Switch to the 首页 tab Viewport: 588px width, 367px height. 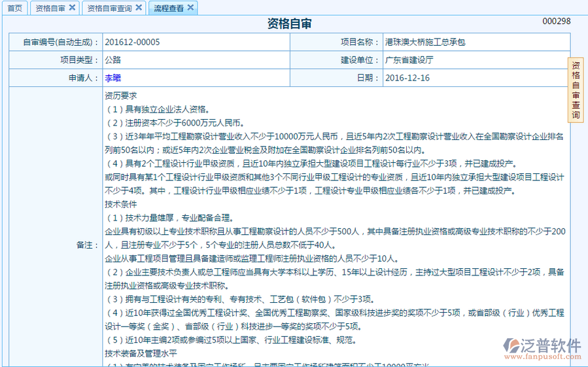point(14,9)
